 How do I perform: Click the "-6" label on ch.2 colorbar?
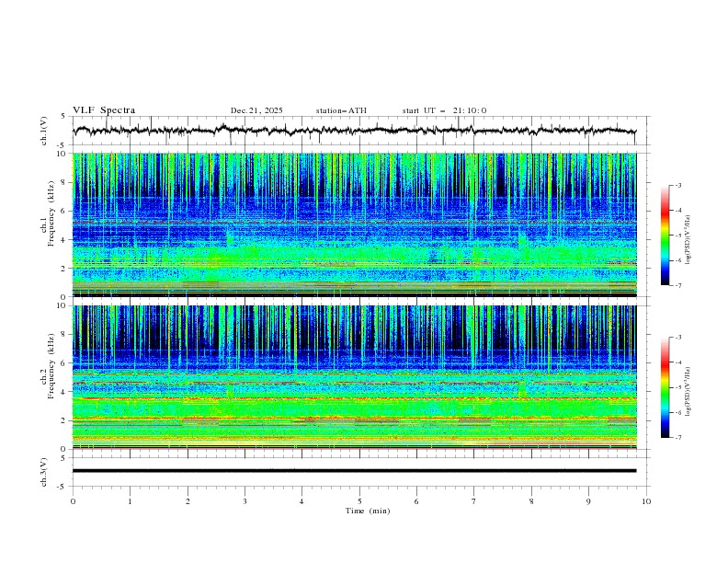pos(678,413)
